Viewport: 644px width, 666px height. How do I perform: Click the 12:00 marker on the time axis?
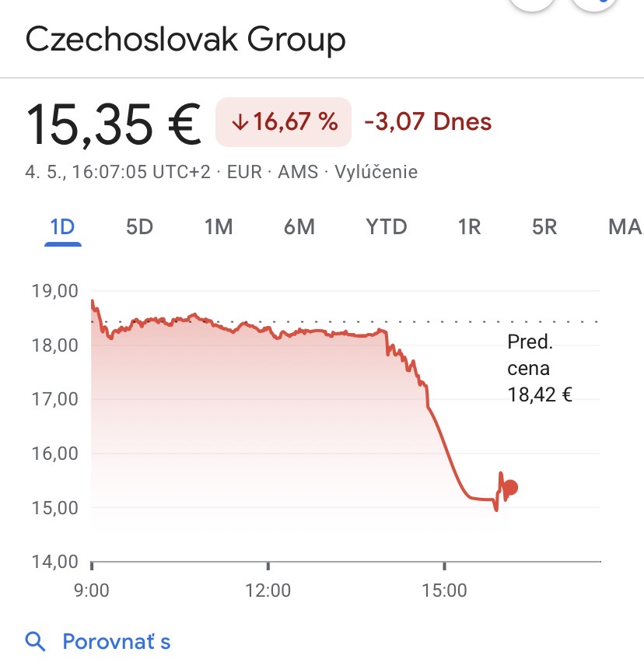pos(268,591)
